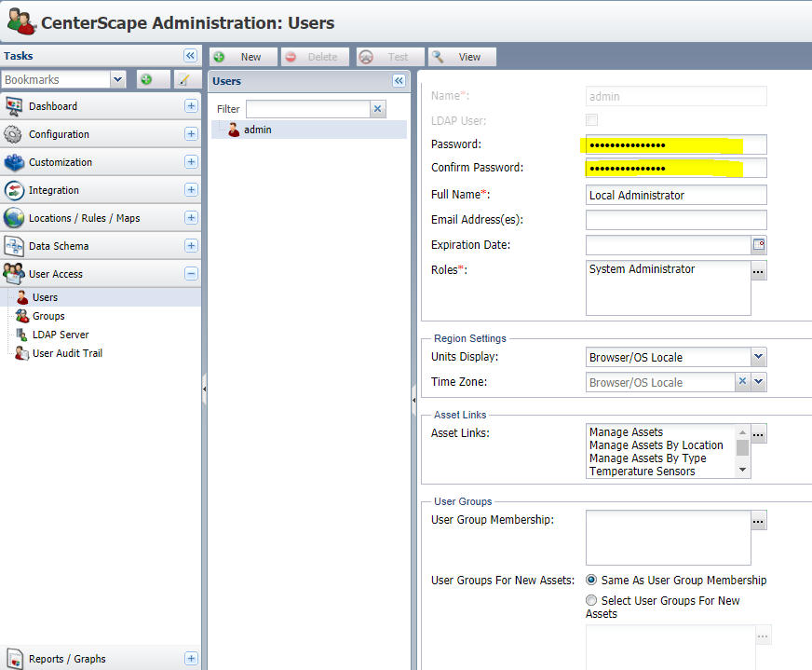812x670 pixels.
Task: Open User Group Membership ellipsis button
Action: (758, 521)
